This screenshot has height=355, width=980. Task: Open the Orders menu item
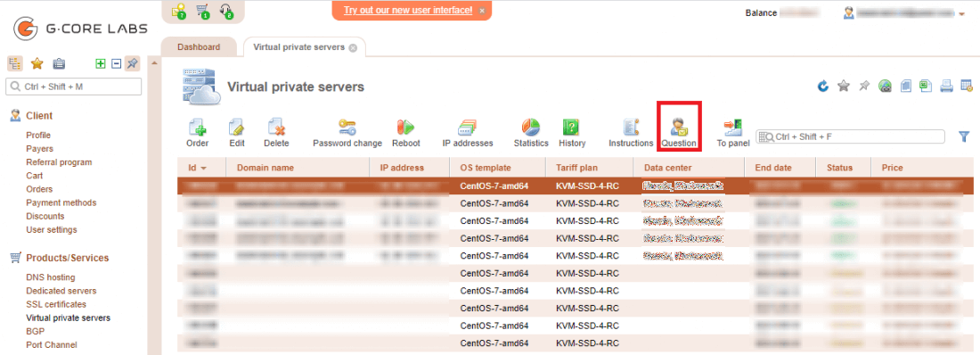point(38,189)
